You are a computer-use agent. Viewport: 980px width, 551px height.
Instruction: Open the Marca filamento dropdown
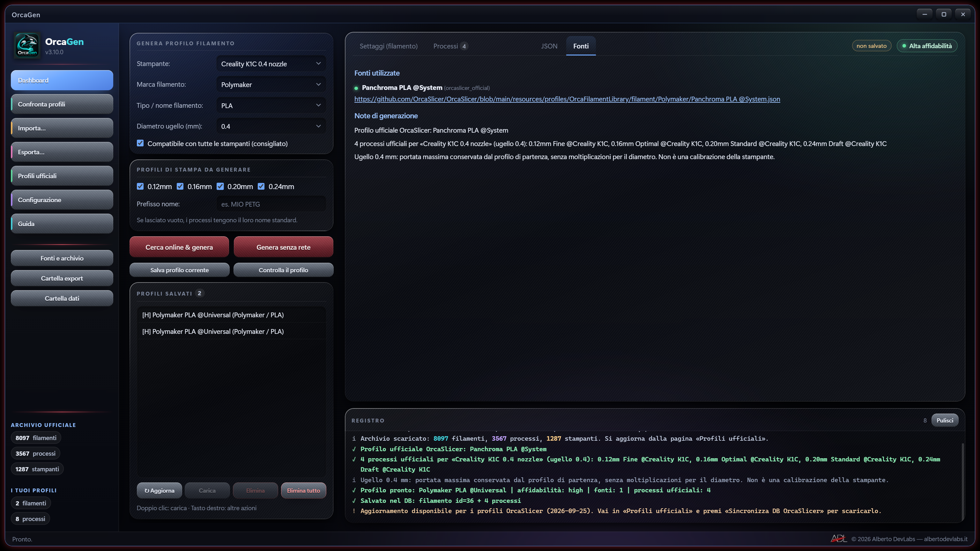pos(271,84)
